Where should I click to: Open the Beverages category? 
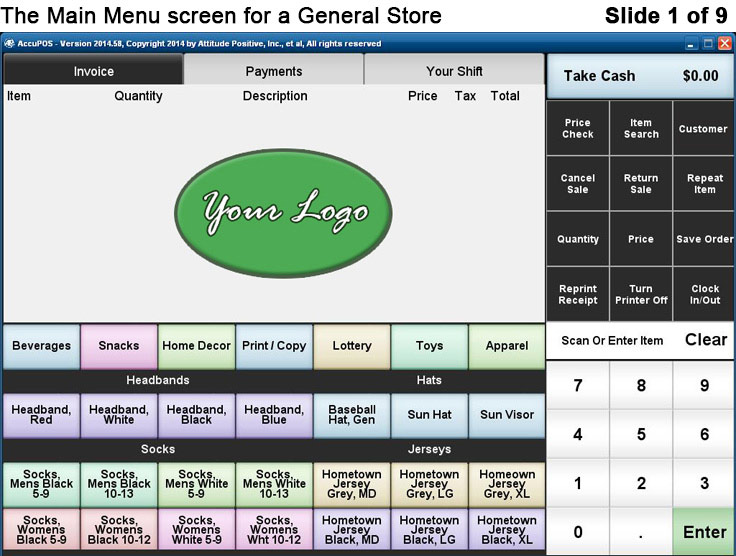41,346
